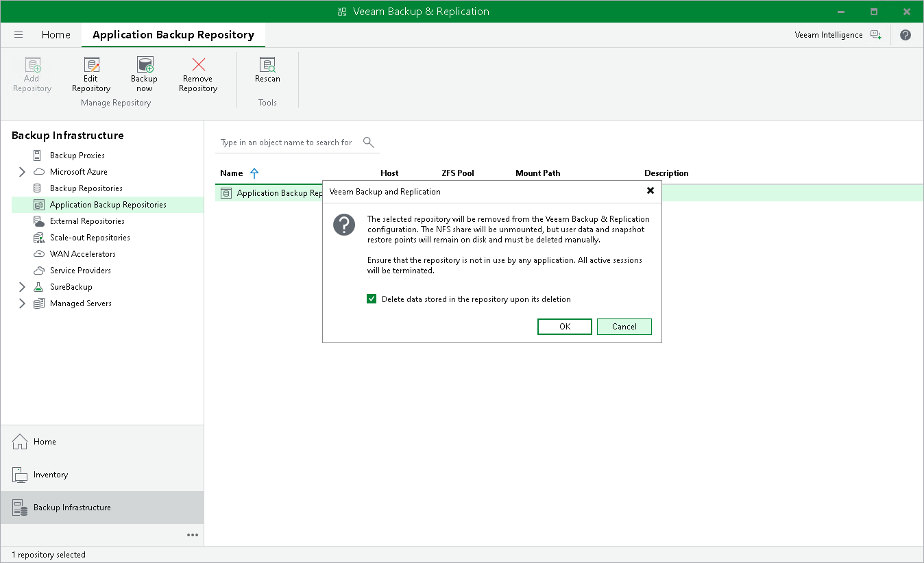
Task: Sort by the Host column header
Action: coord(389,173)
